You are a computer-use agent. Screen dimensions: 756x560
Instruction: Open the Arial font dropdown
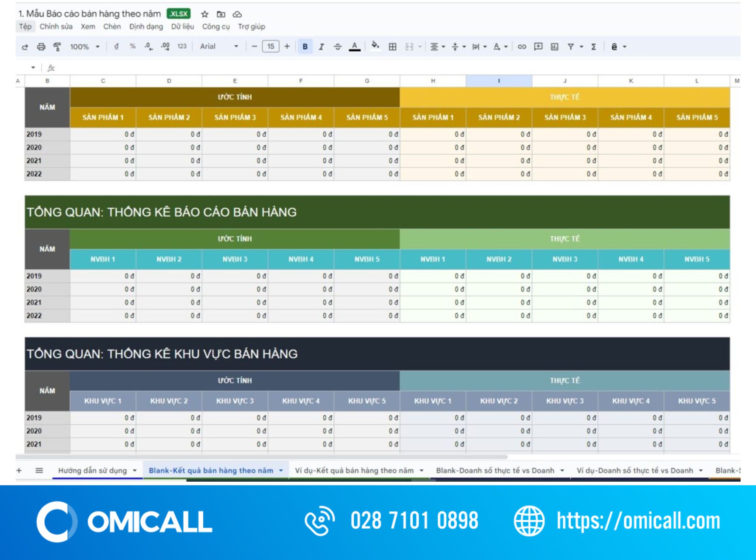[219, 47]
